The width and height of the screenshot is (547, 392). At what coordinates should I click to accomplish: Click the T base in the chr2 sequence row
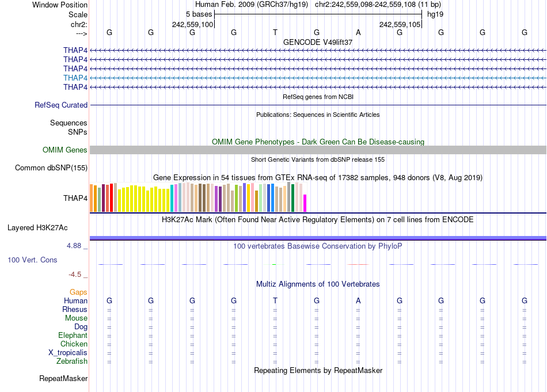click(x=275, y=32)
